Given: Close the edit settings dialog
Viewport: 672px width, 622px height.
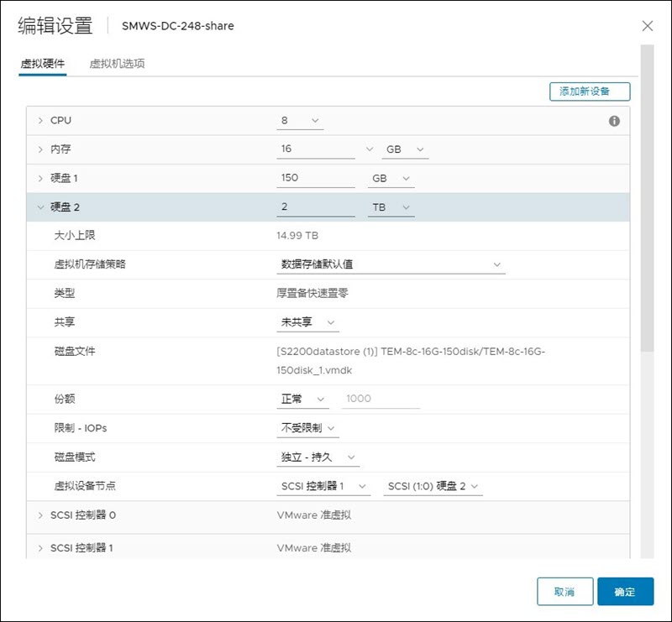Looking at the screenshot, I should [x=647, y=26].
